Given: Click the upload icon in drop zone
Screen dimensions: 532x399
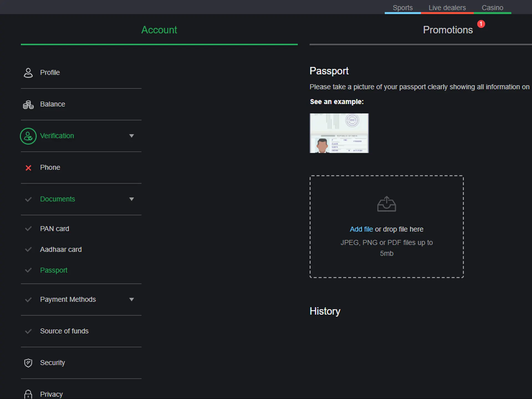Looking at the screenshot, I should pyautogui.click(x=386, y=204).
